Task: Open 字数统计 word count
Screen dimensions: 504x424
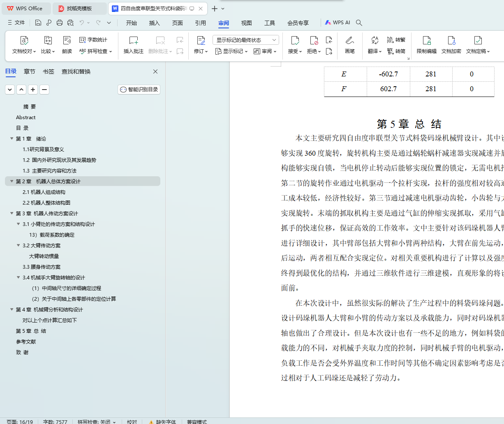Action: point(93,40)
